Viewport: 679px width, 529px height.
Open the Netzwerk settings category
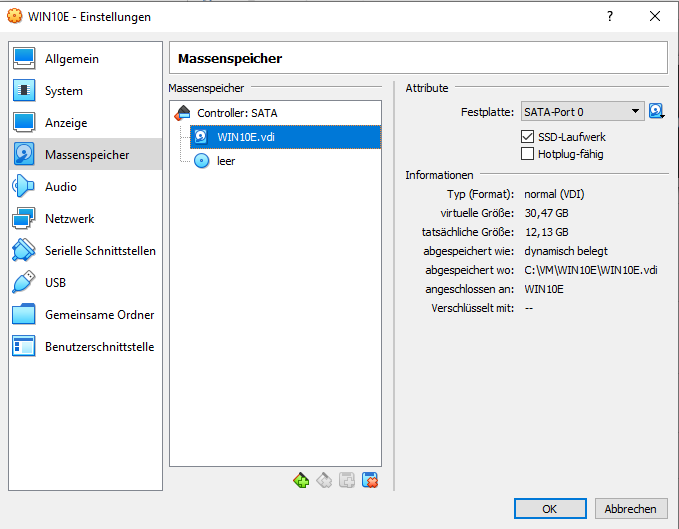[85, 219]
